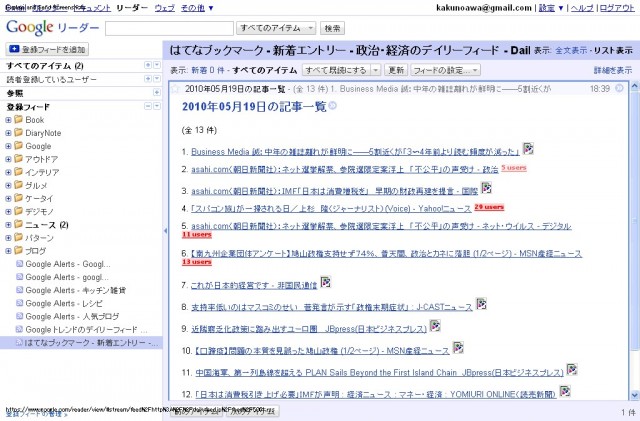The height and width of the screenshot is (421, 640).
Task: Expand the ケータイ folder
Action: [8, 198]
